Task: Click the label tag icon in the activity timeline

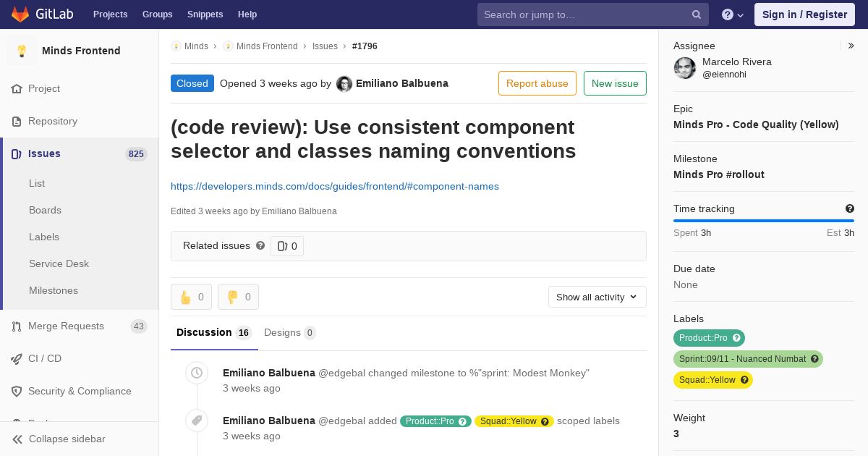Action: pos(197,421)
